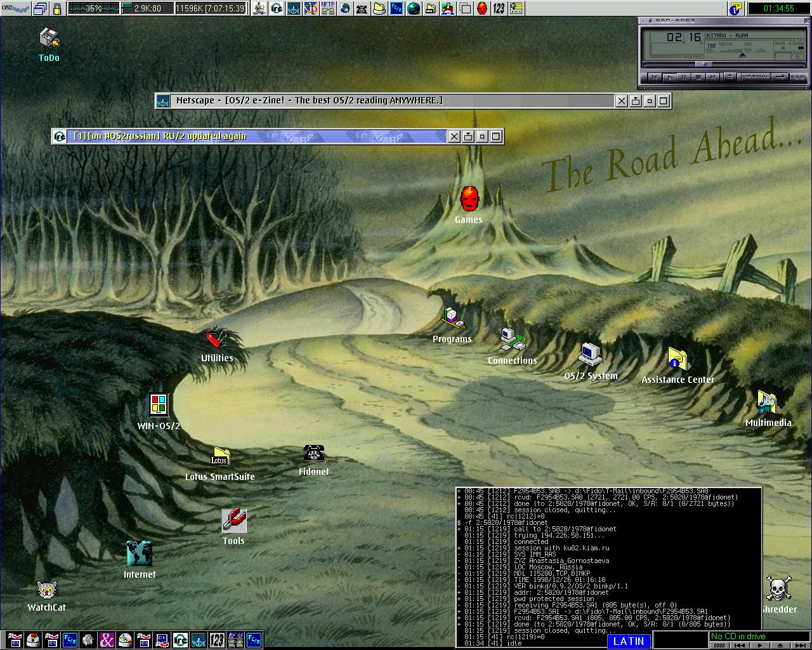Play the track in A2D-AMP2 player
This screenshot has width=812, height=650.
pyautogui.click(x=670, y=77)
